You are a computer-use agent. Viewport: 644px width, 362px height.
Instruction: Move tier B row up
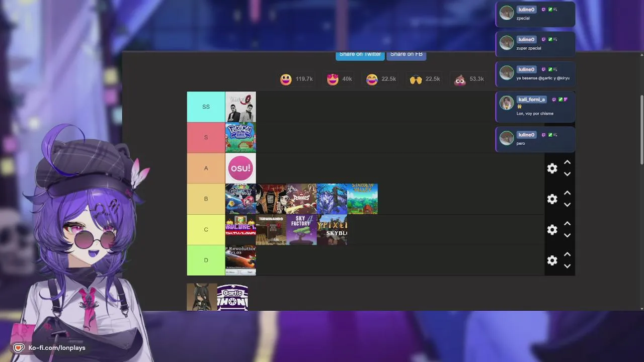click(x=567, y=193)
